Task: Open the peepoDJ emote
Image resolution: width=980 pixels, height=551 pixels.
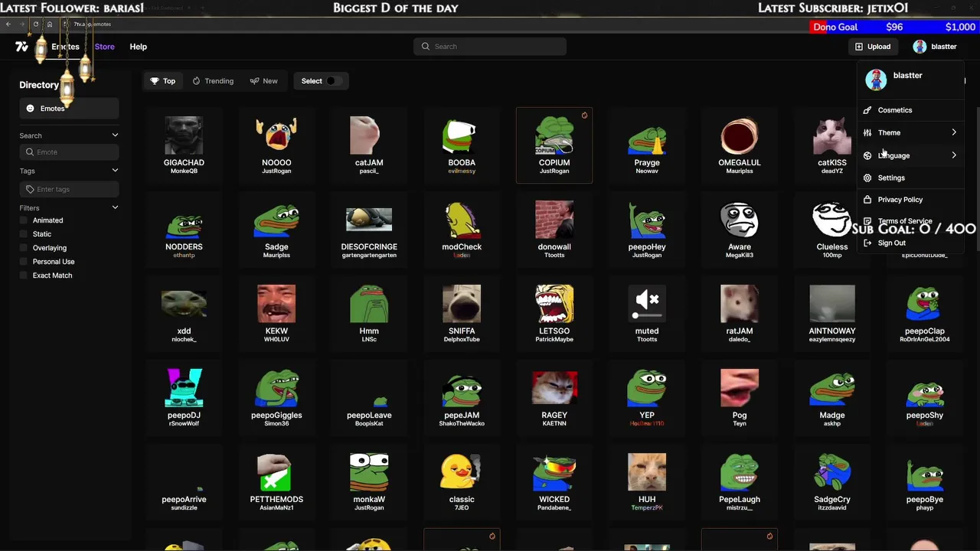Action: coord(184,398)
